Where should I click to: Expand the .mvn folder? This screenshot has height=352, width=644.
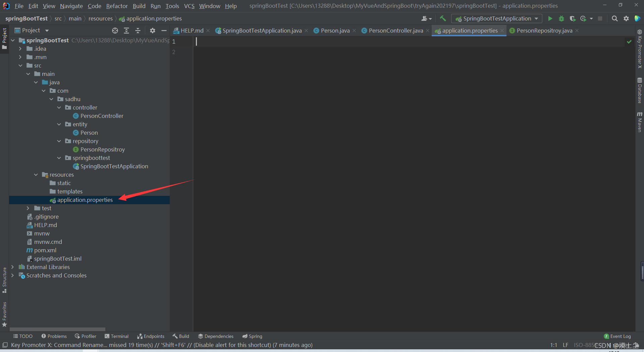[x=20, y=57]
